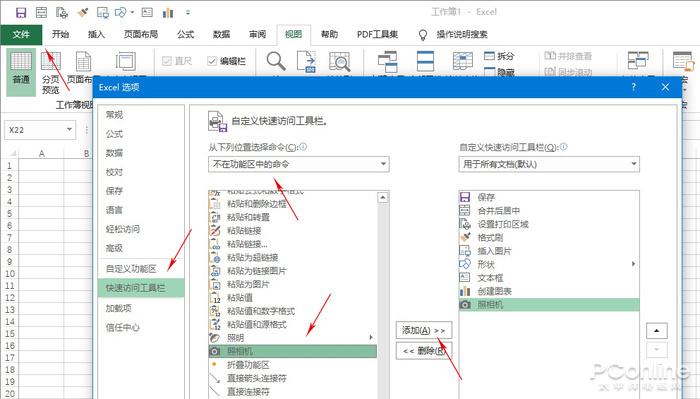The width and height of the screenshot is (700, 399).
Task: Click column A header in worksheet
Action: click(42, 154)
